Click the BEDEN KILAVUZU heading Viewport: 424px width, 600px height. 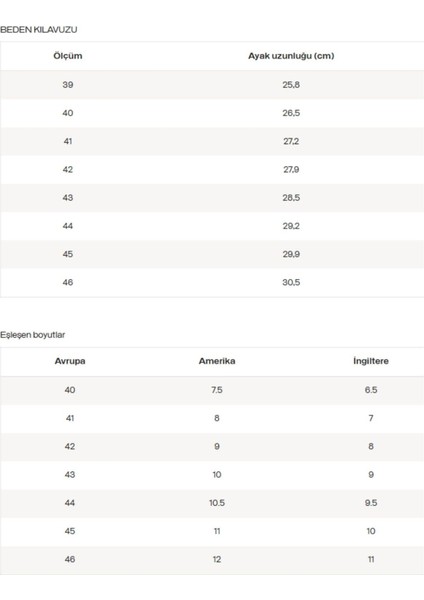pos(39,30)
